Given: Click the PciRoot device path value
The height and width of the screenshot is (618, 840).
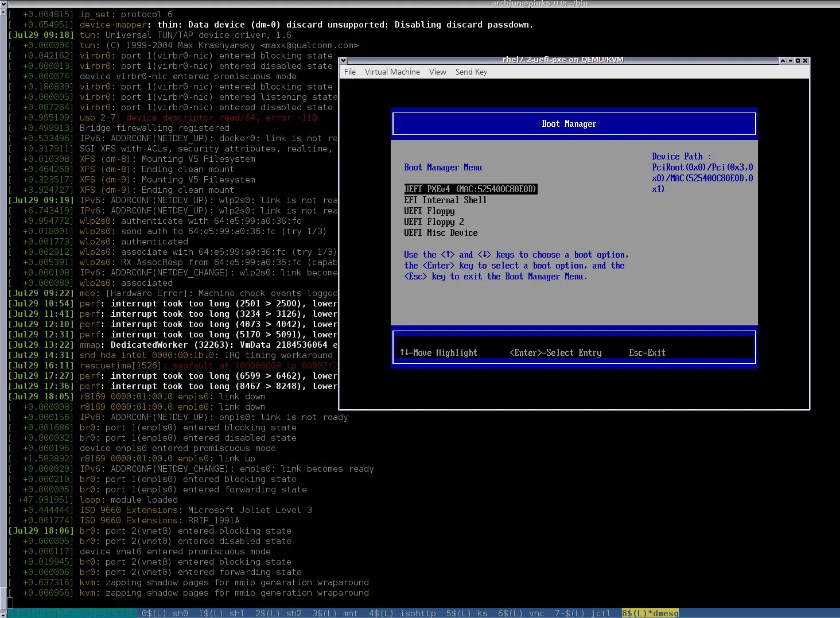Looking at the screenshot, I should (x=702, y=178).
